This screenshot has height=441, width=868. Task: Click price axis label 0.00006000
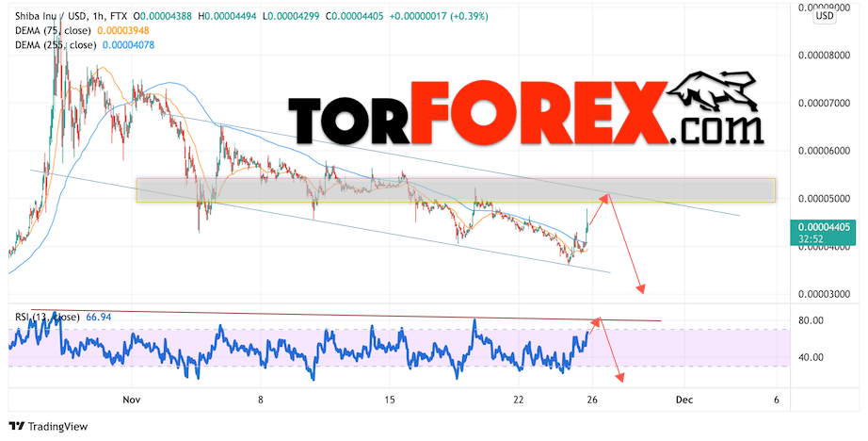[825, 151]
